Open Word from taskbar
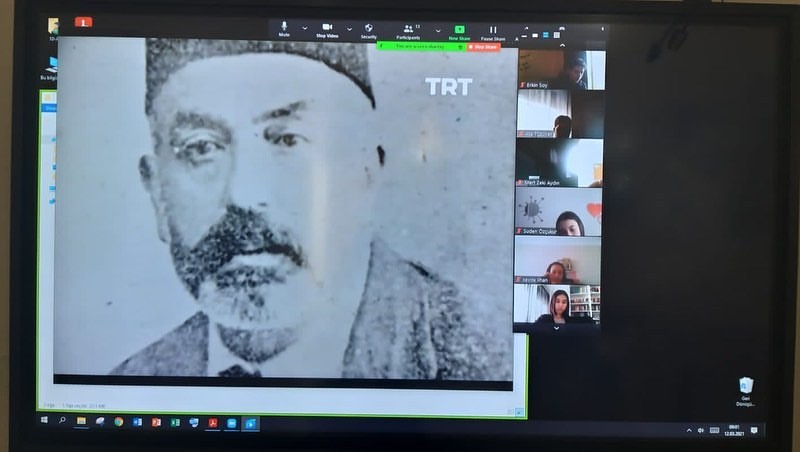800x452 pixels. 137,422
